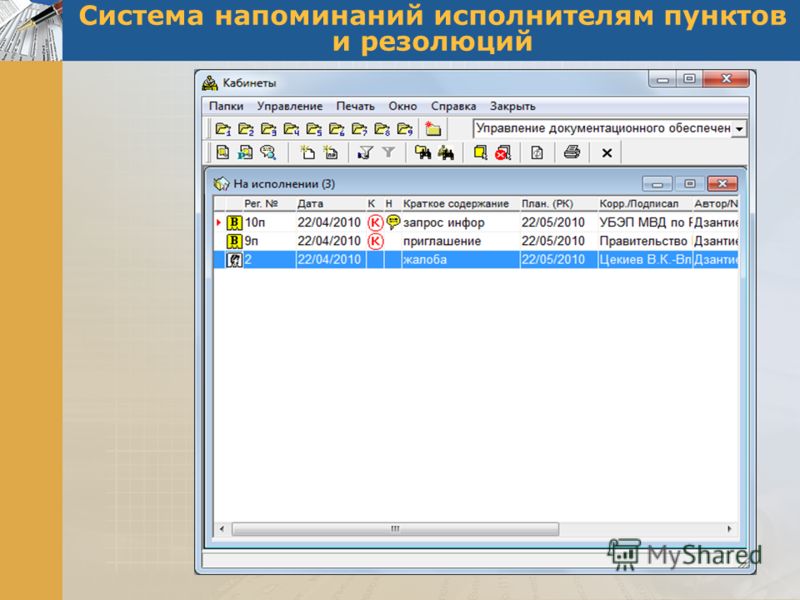
Task: Click the horizontal scrollbar thumb
Action: point(395,529)
